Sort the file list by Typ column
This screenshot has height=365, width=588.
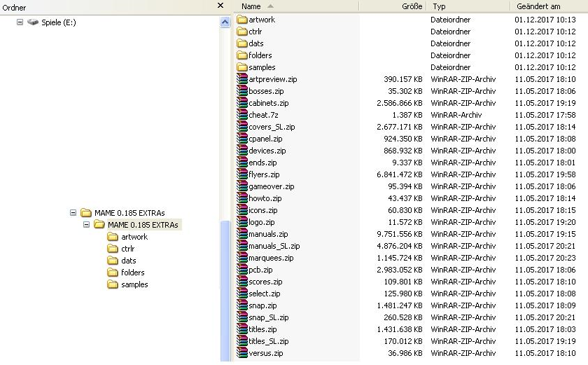tap(468, 6)
